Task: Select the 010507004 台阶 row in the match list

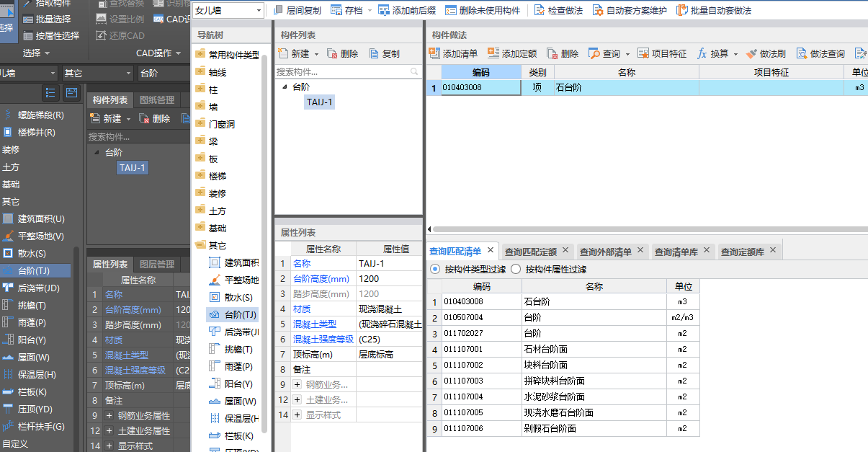Action: [564, 317]
